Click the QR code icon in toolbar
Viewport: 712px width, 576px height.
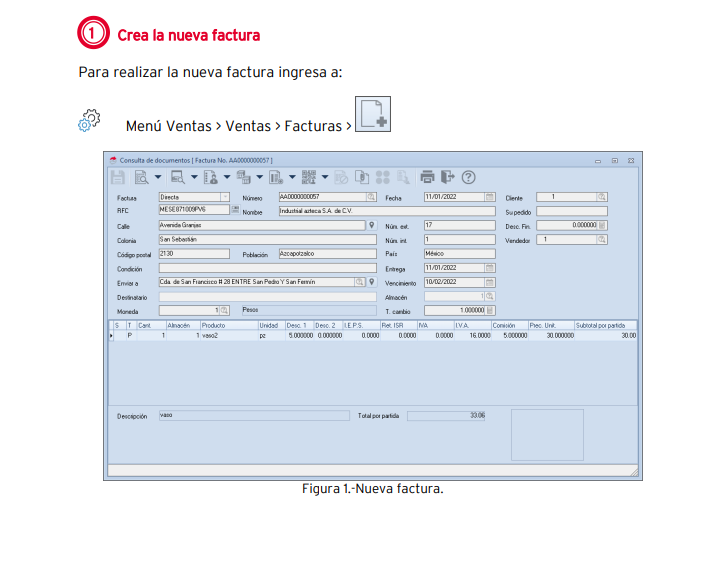[309, 177]
